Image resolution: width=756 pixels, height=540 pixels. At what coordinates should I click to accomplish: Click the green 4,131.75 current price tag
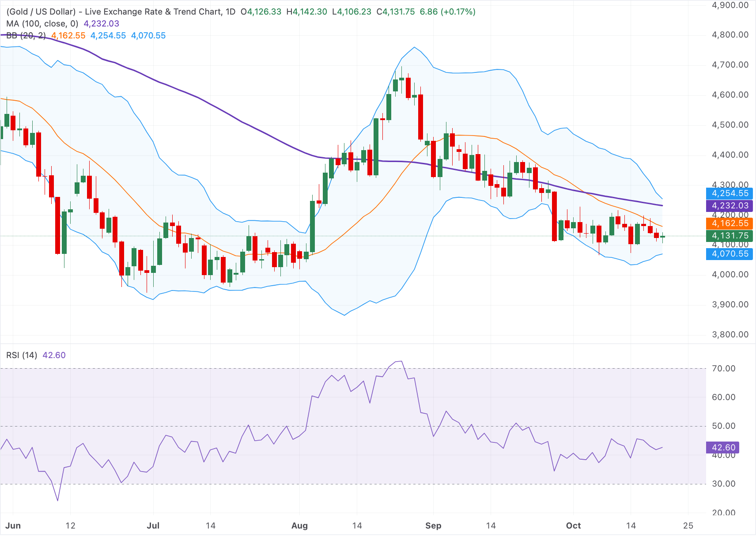pyautogui.click(x=730, y=236)
